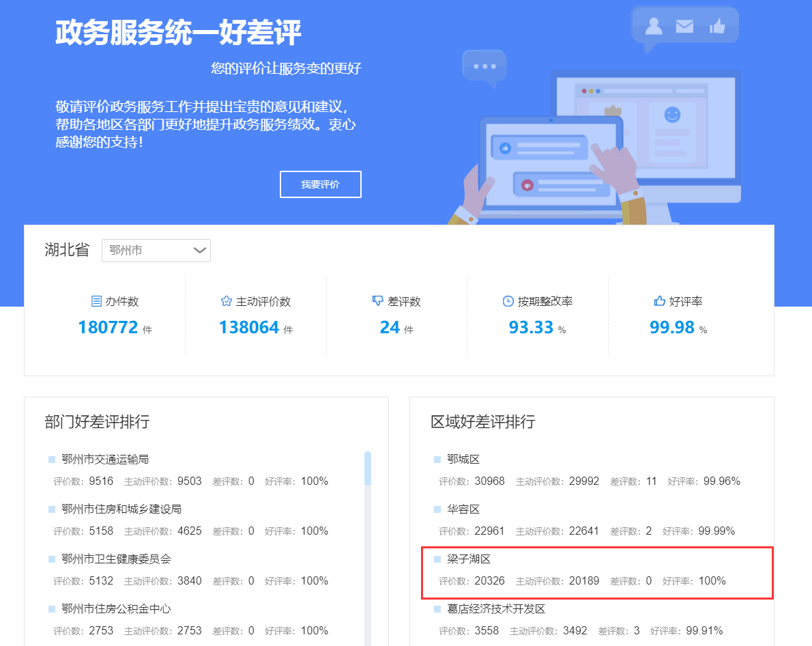Click the 按期整改率 clock icon
The width and height of the screenshot is (812, 646).
(x=508, y=301)
